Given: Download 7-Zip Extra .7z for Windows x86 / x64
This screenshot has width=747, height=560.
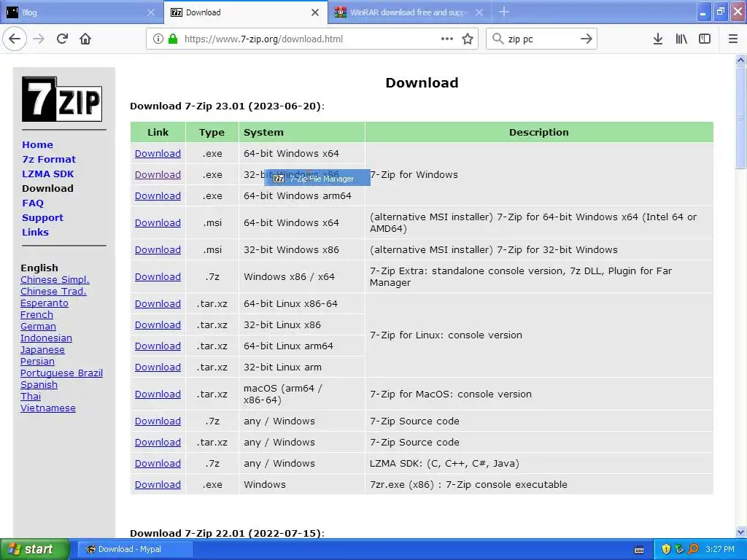Looking at the screenshot, I should pyautogui.click(x=158, y=276).
